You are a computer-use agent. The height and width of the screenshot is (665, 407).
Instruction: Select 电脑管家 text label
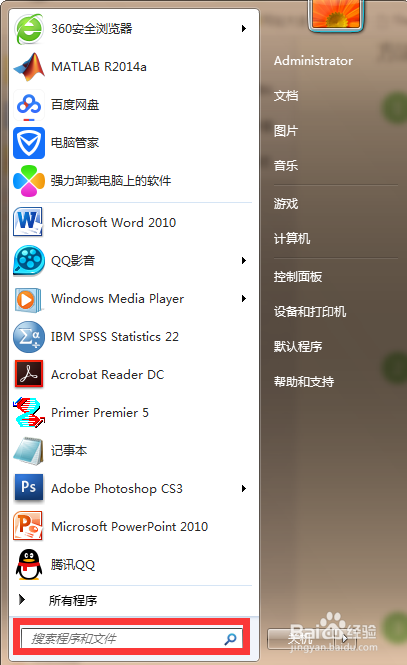coord(75,142)
